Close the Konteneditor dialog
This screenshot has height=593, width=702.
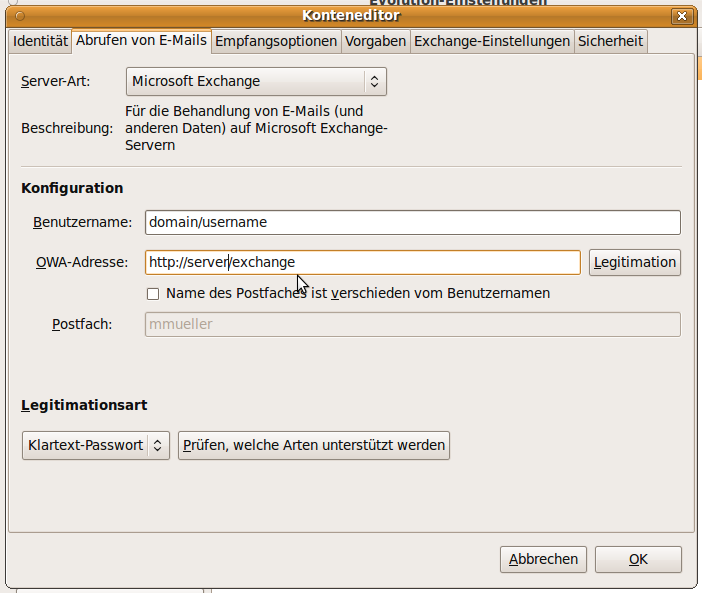tap(681, 16)
